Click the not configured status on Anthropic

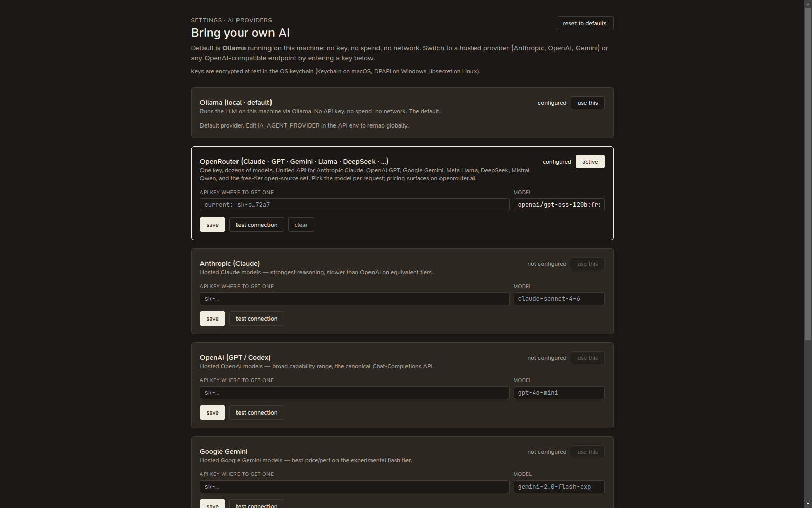(x=547, y=264)
